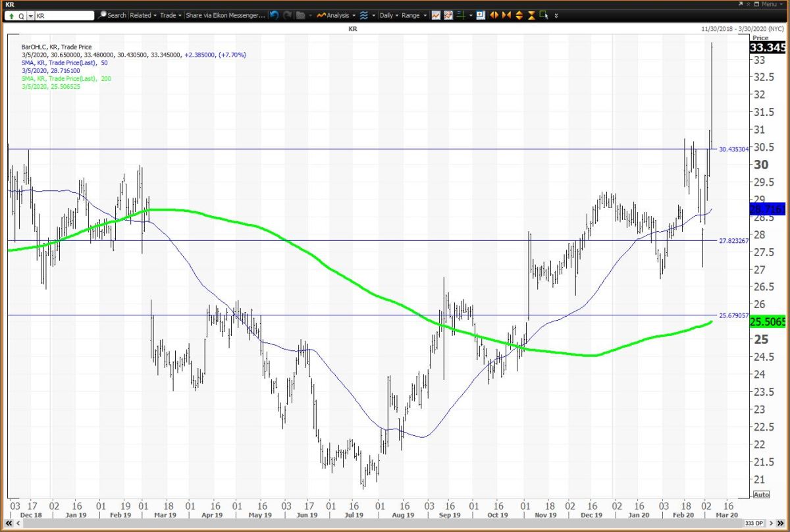The width and height of the screenshot is (790, 532).
Task: Expand the toolbar overflow chevron
Action: [x=556, y=15]
